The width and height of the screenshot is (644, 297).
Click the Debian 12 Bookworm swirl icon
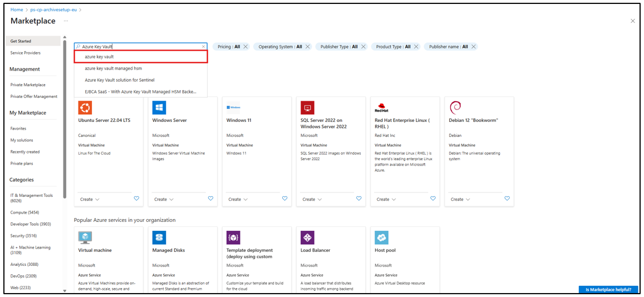(x=455, y=107)
